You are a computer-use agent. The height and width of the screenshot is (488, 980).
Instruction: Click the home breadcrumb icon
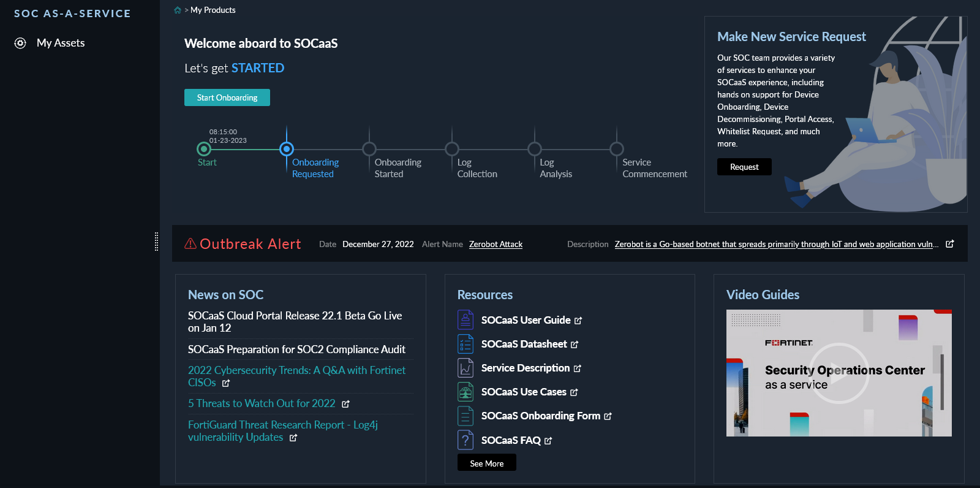pyautogui.click(x=178, y=10)
